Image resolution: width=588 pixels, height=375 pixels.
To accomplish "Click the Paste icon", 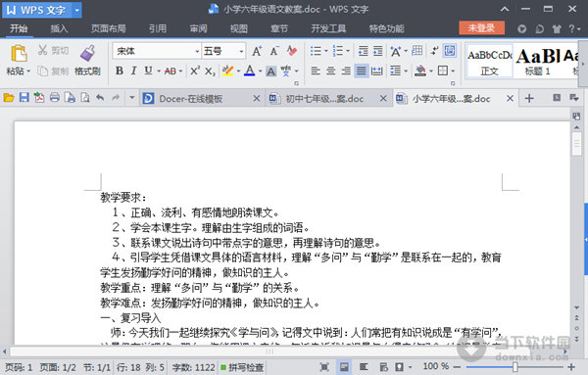I will coord(19,54).
